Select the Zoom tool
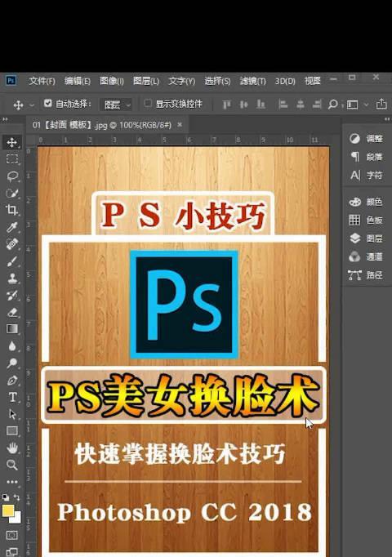Screen dimensions: 392x557 [x=12, y=465]
